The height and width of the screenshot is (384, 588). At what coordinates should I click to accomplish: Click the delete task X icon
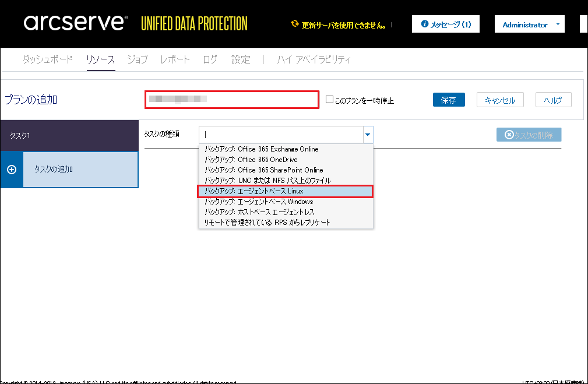tap(509, 135)
